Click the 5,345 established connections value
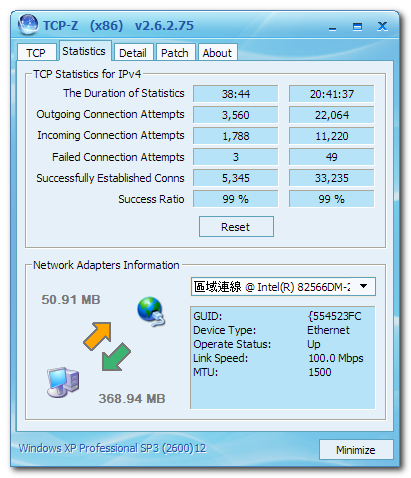411x478 pixels. coord(235,178)
